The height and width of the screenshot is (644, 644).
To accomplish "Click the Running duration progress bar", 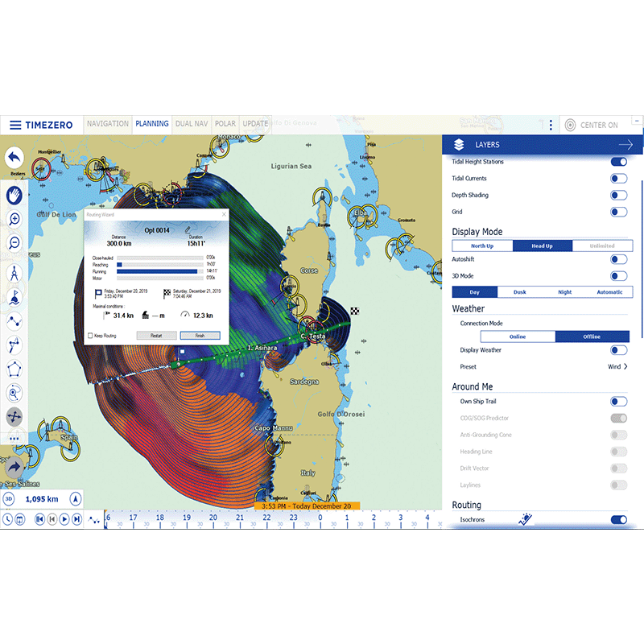I will click(157, 271).
